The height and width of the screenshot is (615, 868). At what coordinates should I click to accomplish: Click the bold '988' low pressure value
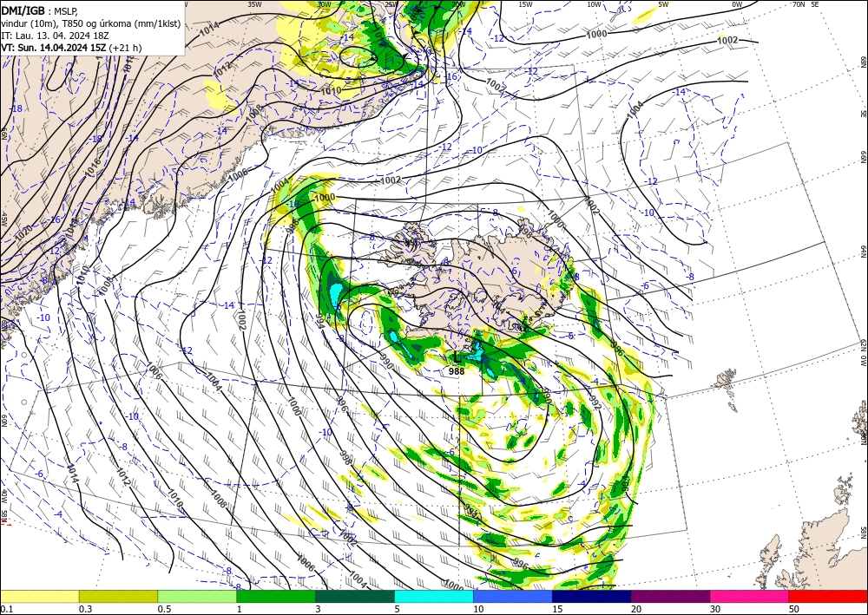(457, 371)
